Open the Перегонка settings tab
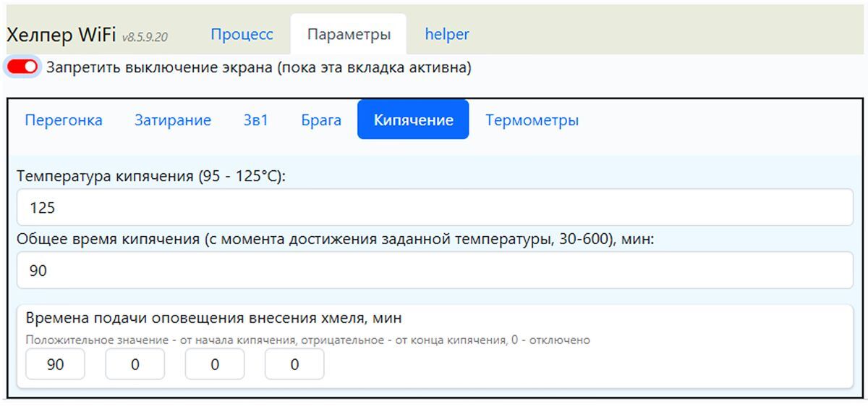 pyautogui.click(x=64, y=120)
